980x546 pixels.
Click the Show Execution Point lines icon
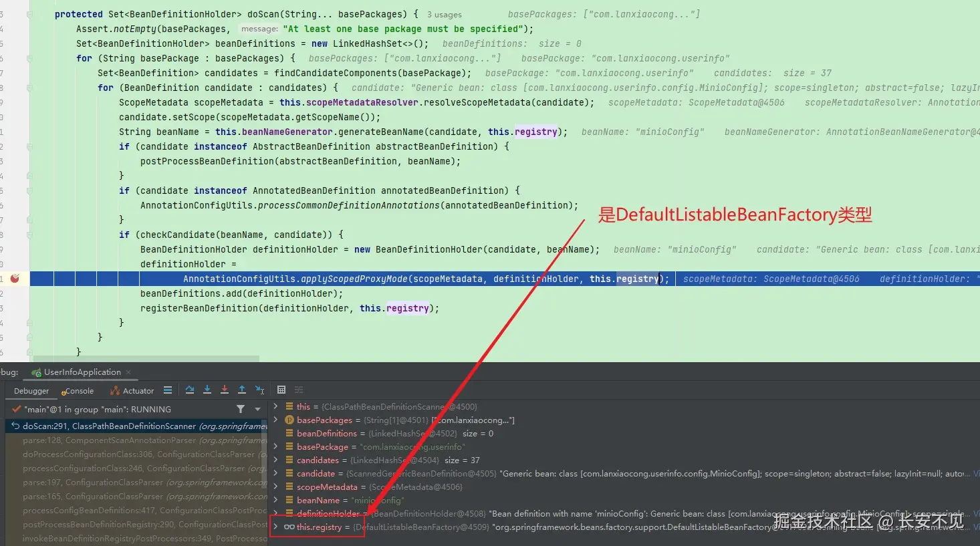[168, 390]
